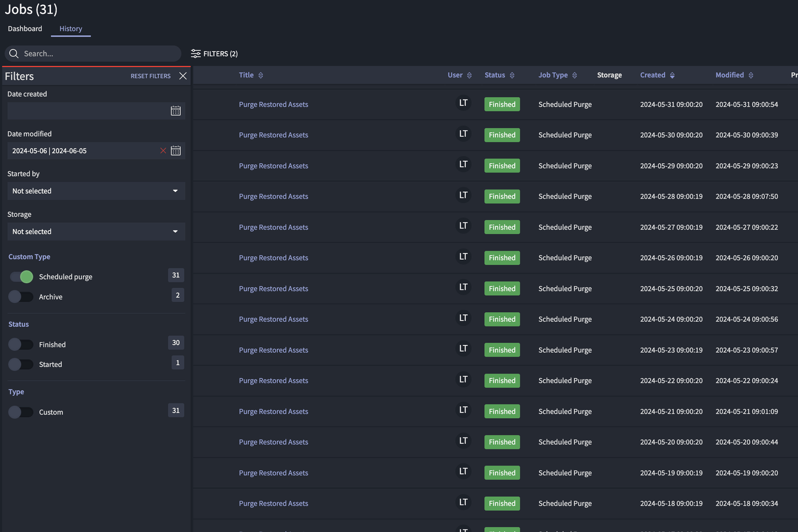The width and height of the screenshot is (798, 532).
Task: Open Purge Restored Assets job from 2024-05-28
Action: 273,196
